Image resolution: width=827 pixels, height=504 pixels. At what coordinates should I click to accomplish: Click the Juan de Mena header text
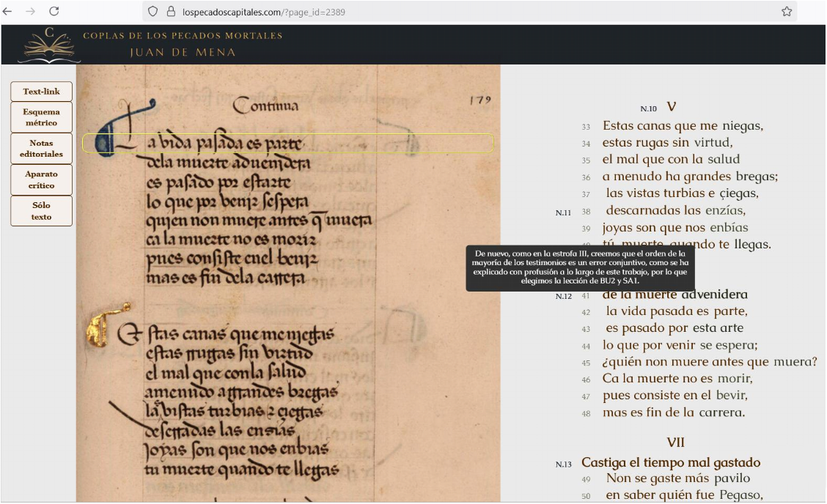[x=183, y=52]
